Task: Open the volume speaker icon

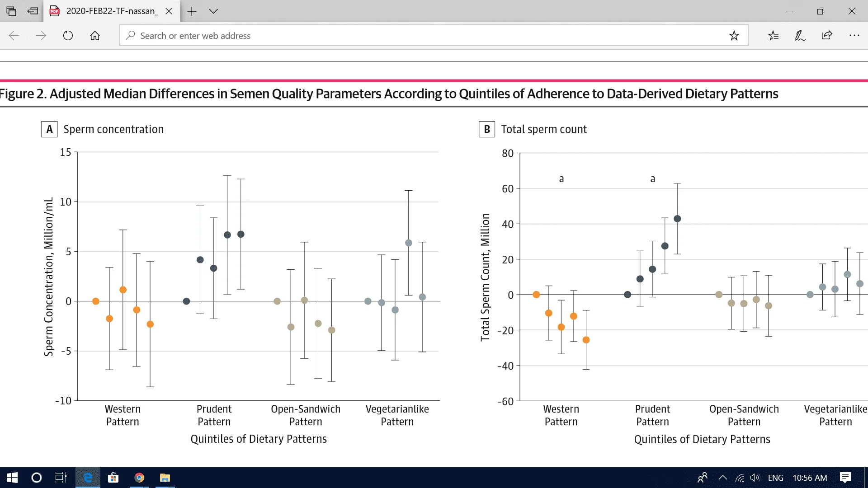Action: click(x=755, y=478)
